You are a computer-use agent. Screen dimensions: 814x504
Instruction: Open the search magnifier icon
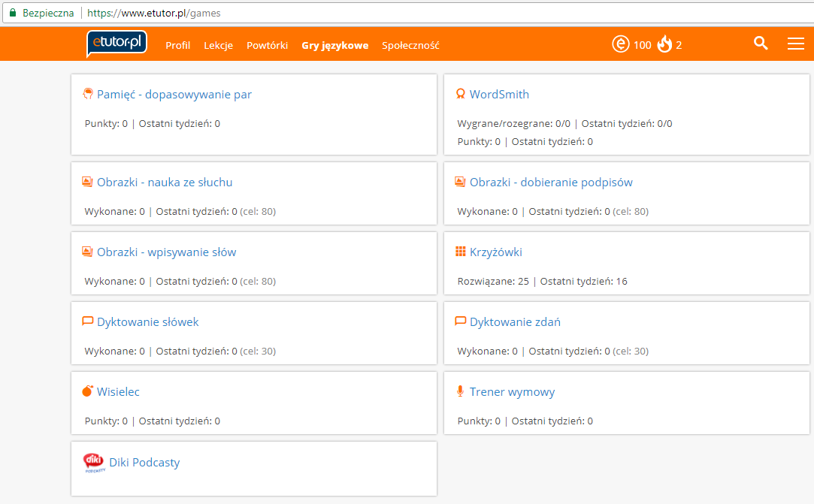(761, 44)
